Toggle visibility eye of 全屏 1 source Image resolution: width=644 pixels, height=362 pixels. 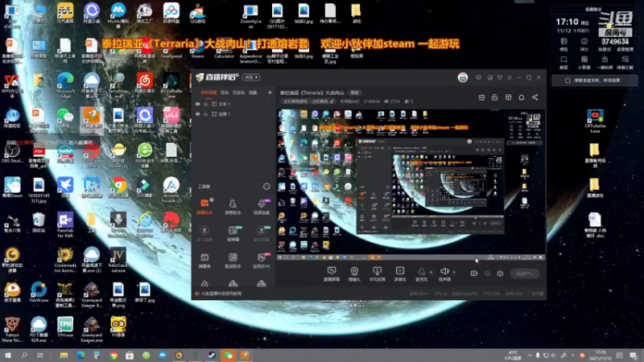click(197, 114)
